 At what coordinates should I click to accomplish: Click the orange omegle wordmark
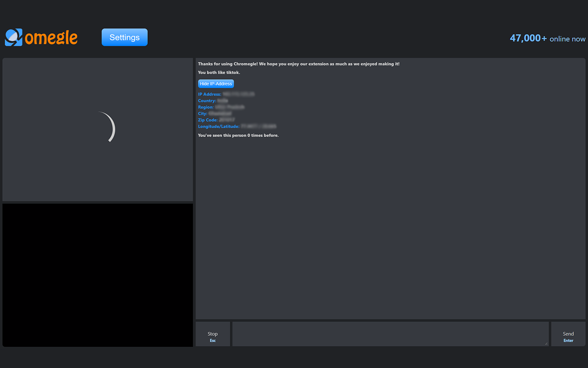pos(51,38)
